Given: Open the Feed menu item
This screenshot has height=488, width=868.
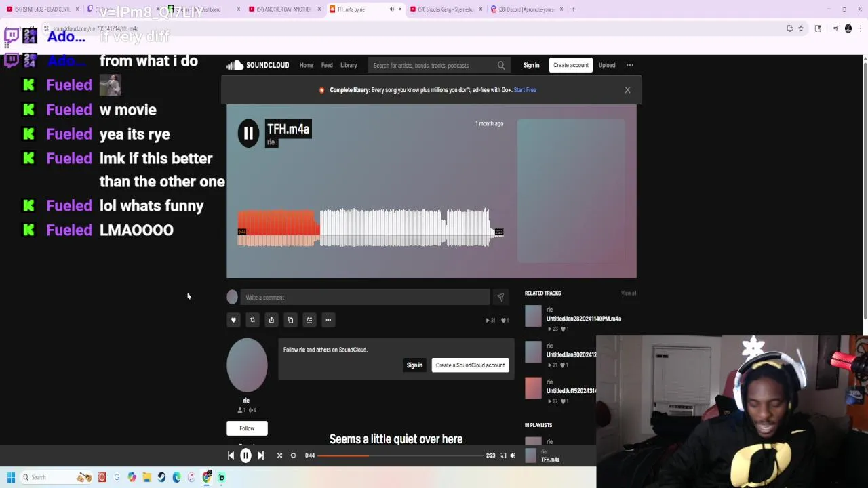Looking at the screenshot, I should click(x=327, y=65).
